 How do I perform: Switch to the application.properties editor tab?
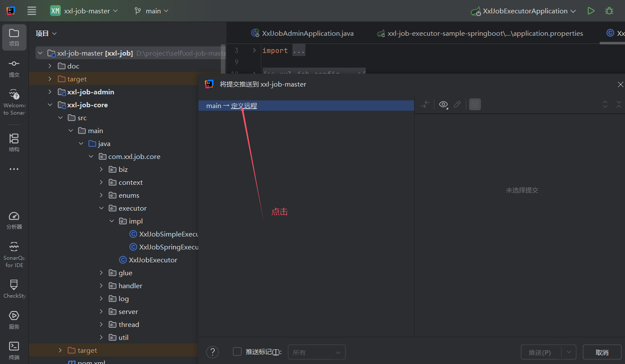[484, 33]
